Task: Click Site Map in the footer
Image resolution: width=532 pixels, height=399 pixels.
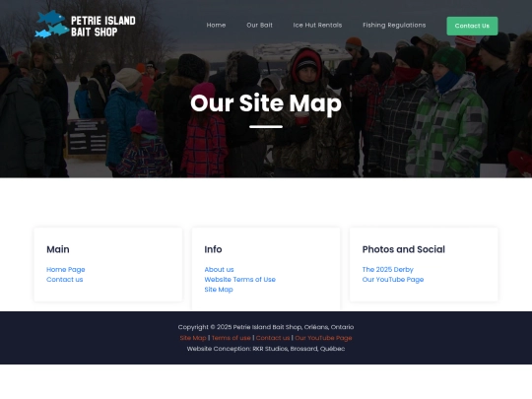Action: tap(193, 338)
